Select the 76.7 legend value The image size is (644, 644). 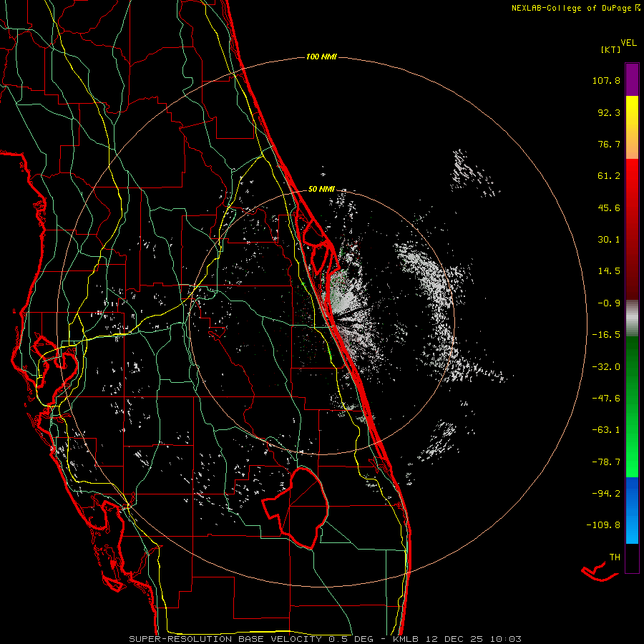(609, 144)
